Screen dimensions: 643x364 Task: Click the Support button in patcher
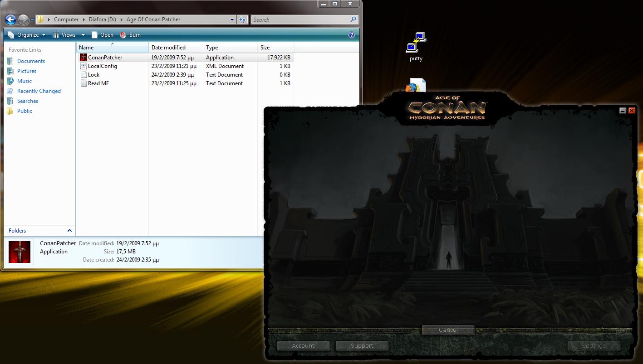[362, 346]
